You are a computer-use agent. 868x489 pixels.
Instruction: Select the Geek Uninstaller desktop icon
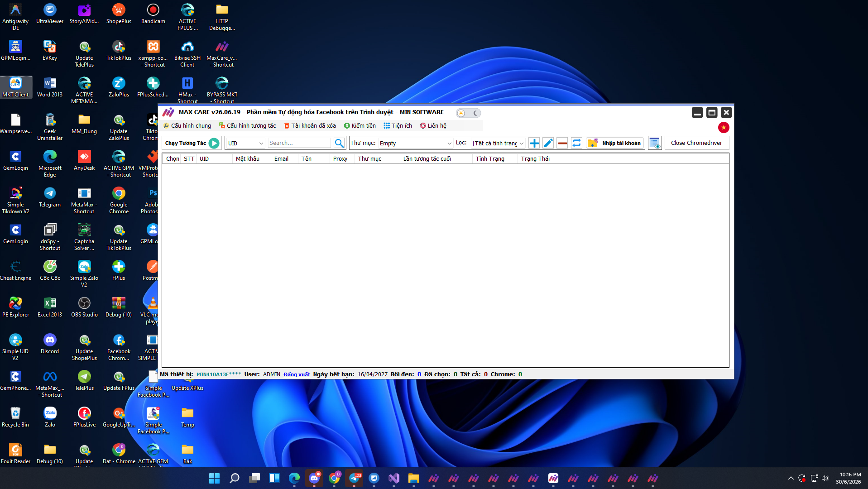coord(50,126)
